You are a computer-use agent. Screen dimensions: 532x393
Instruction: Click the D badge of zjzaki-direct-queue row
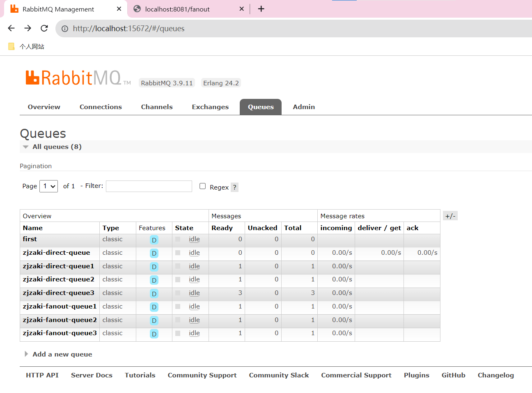click(154, 254)
